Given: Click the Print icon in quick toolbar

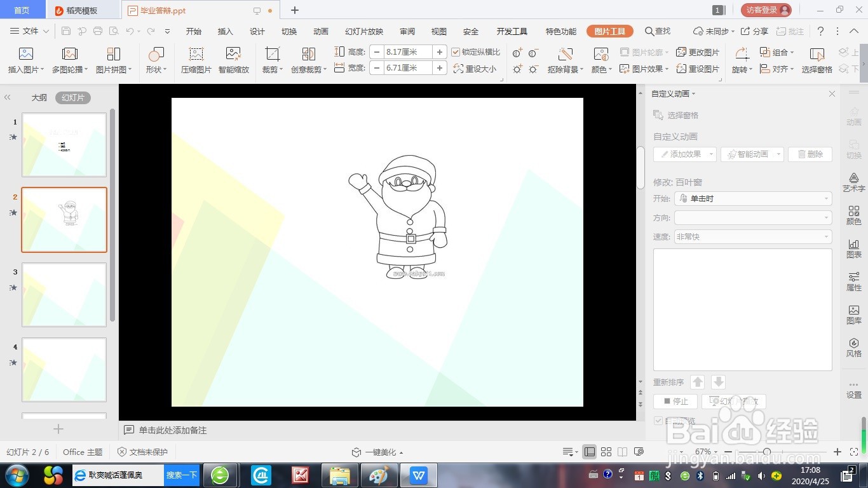Looking at the screenshot, I should pos(97,31).
